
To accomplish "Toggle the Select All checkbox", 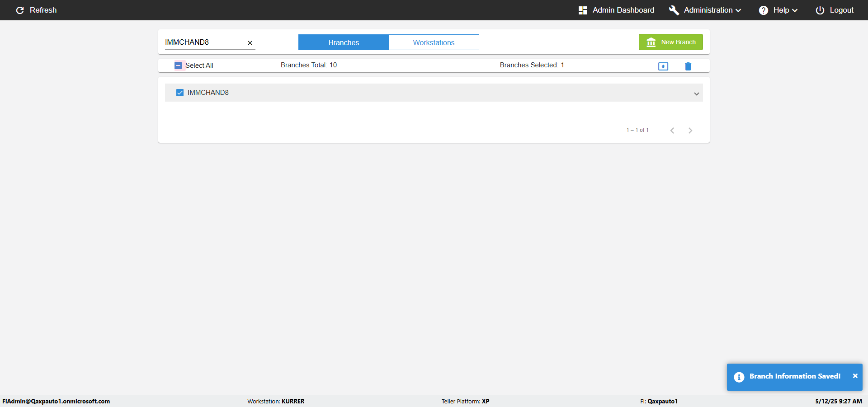I will point(178,65).
